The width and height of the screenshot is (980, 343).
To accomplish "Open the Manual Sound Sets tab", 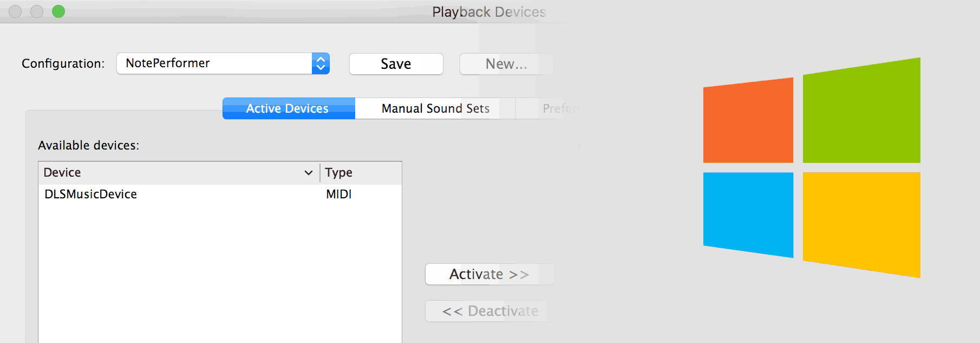I will (435, 108).
